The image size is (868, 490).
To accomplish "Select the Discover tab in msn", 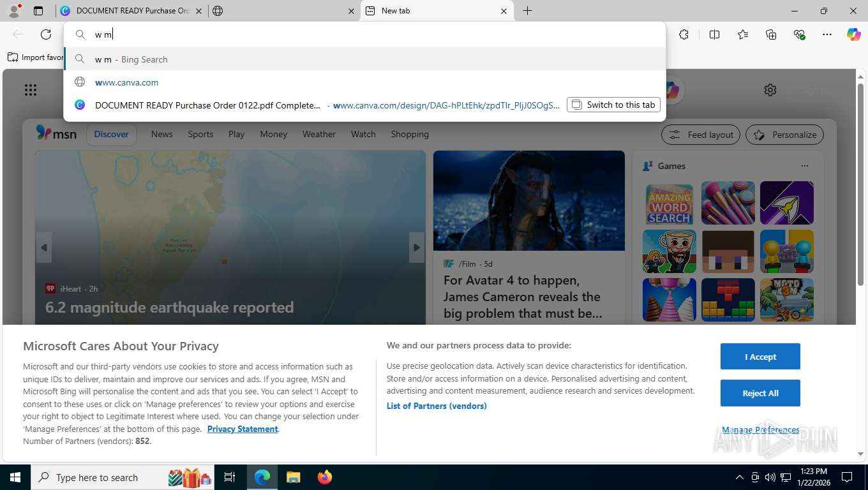I will [x=111, y=134].
